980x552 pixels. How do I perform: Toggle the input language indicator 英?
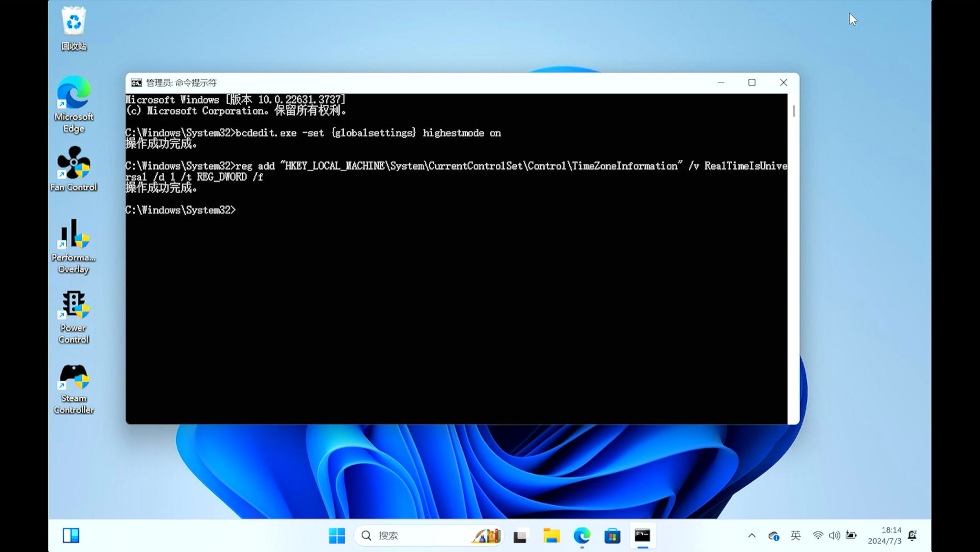(795, 536)
